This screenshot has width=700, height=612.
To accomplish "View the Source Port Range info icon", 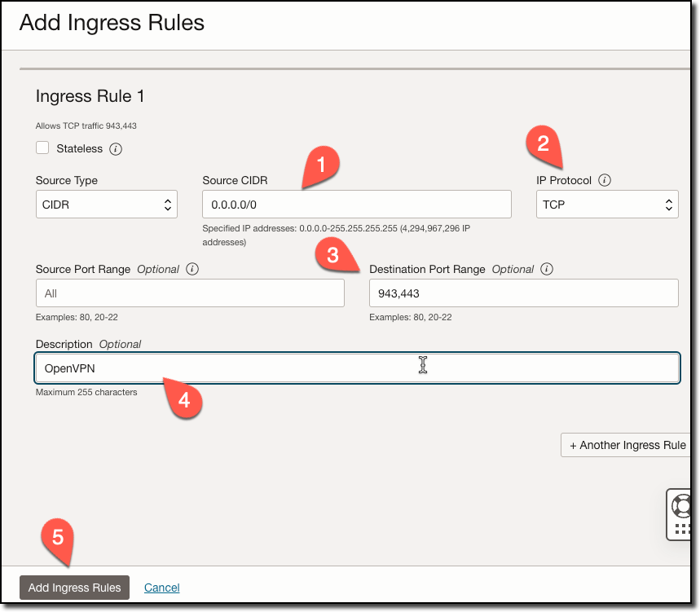I will coord(191,269).
